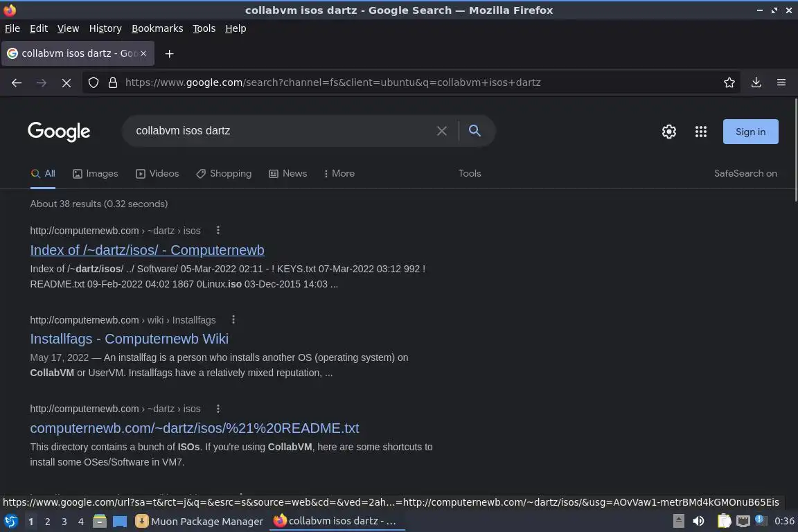The height and width of the screenshot is (532, 798).
Task: Open the Firefox downloads panel
Action: point(756,82)
